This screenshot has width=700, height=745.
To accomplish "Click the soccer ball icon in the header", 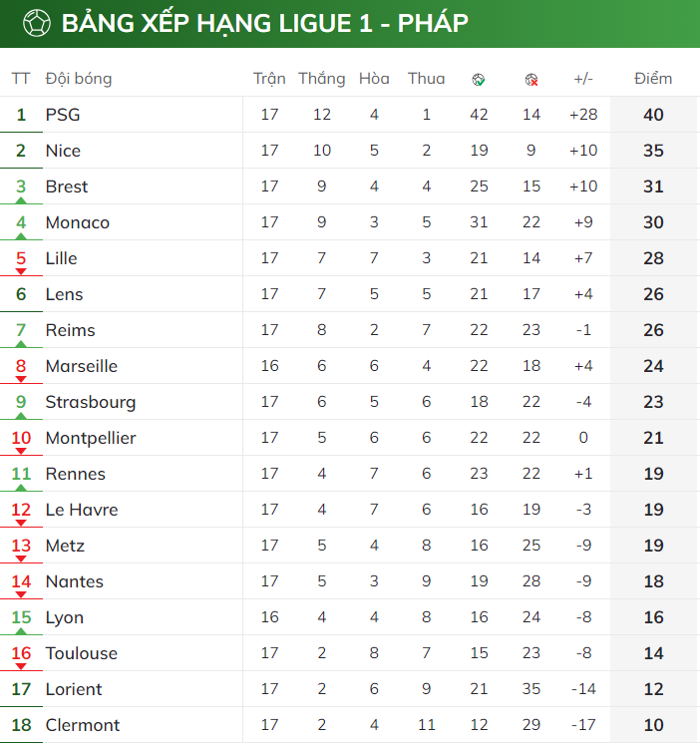I will 37,23.
